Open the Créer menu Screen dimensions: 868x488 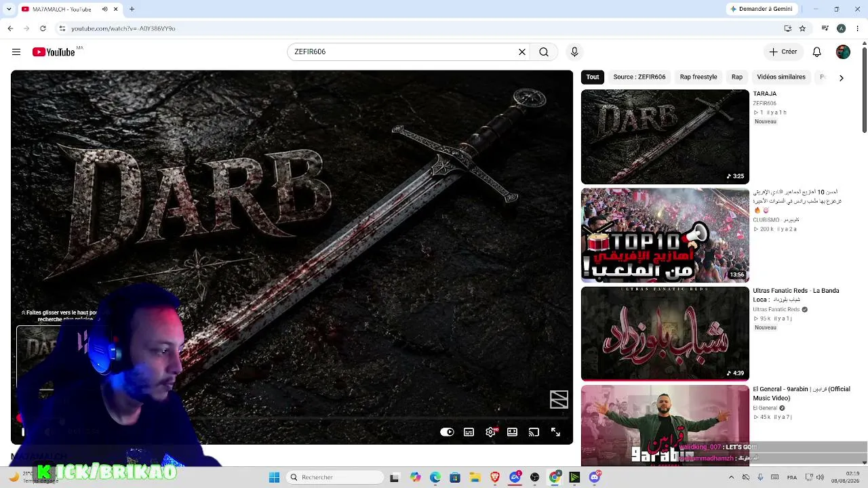click(x=783, y=52)
